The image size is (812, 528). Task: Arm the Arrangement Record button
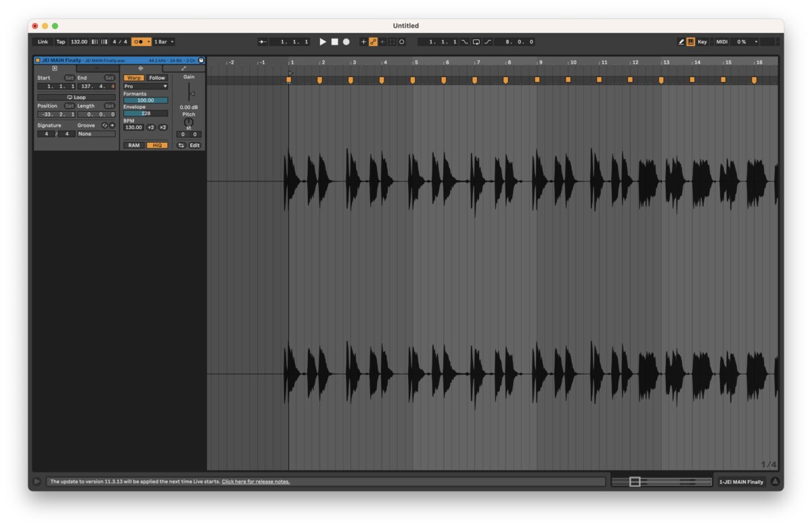346,42
